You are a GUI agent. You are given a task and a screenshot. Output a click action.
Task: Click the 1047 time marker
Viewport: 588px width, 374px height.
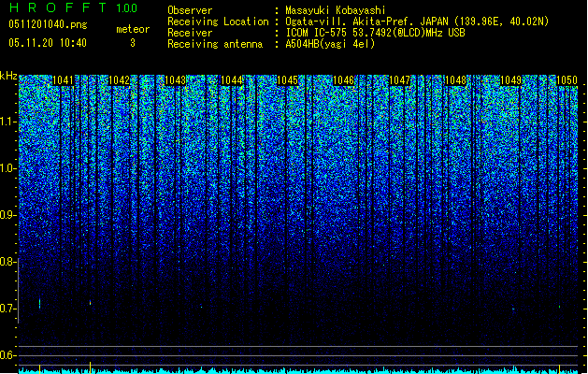click(399, 80)
